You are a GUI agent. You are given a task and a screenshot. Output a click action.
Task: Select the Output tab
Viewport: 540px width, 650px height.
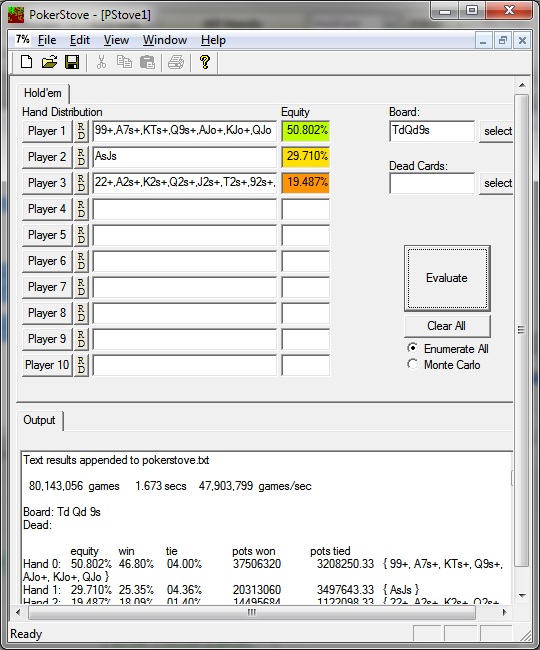(39, 420)
